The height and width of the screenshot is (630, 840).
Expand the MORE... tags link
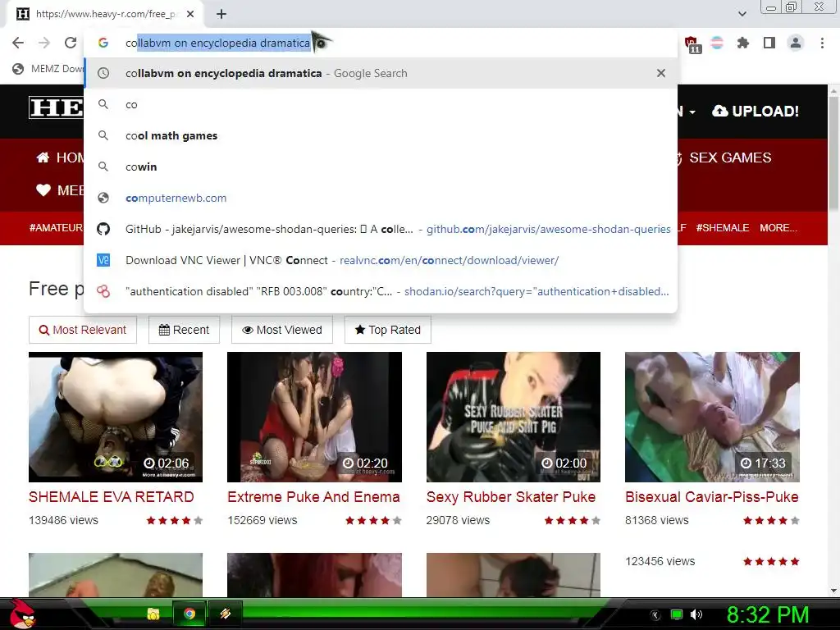point(778,228)
